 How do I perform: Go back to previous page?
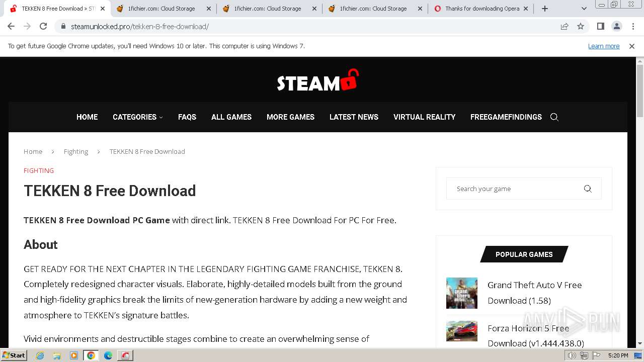point(11,26)
